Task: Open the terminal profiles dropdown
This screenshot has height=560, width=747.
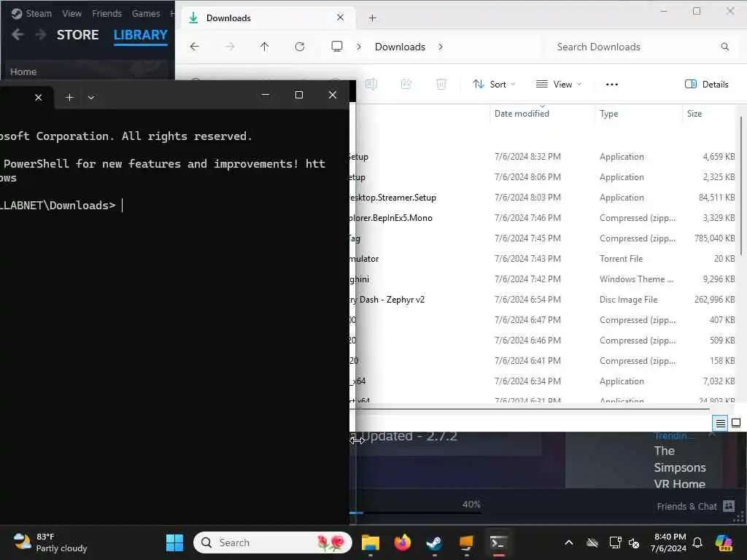Action: [91, 97]
